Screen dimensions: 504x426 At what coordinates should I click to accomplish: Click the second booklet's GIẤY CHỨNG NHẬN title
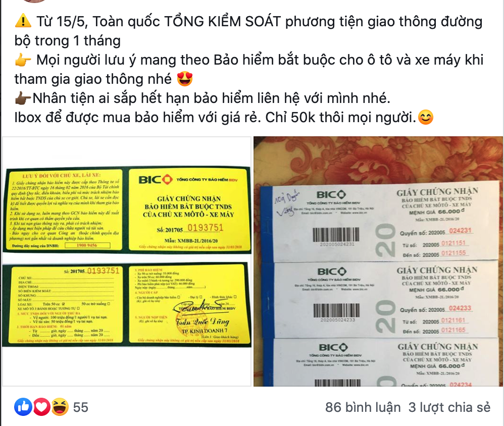pyautogui.click(x=437, y=270)
